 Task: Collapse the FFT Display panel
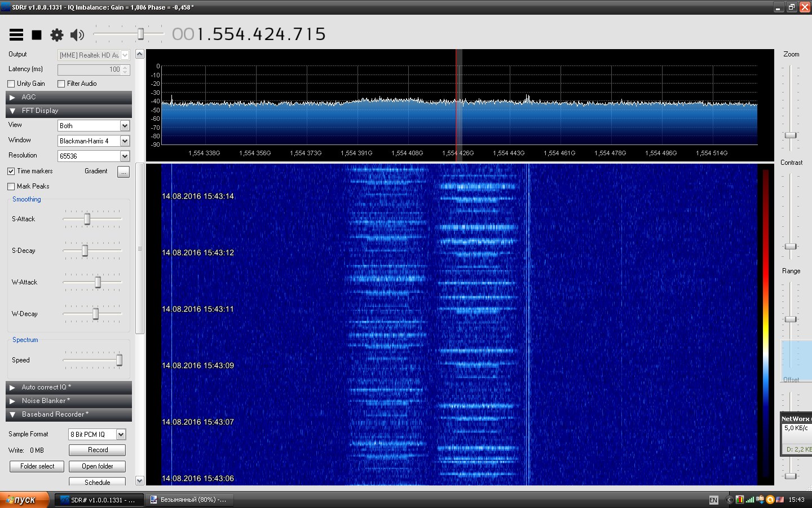coord(69,111)
